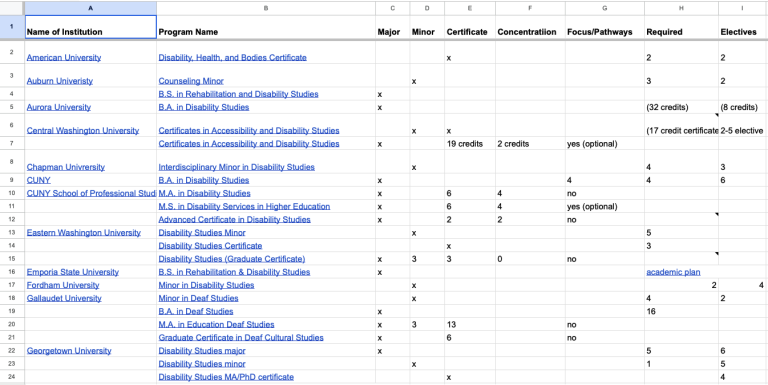Select row 7 header
This screenshot has height=385, width=768.
click(x=12, y=144)
